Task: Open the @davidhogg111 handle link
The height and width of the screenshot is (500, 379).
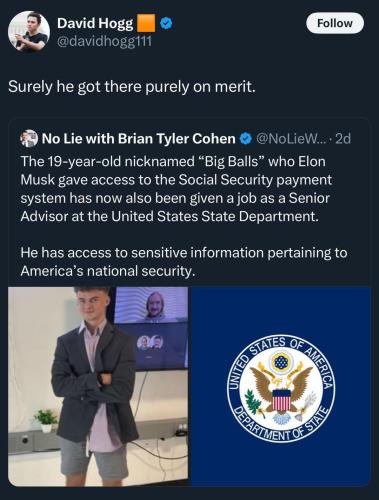Action: (x=104, y=41)
